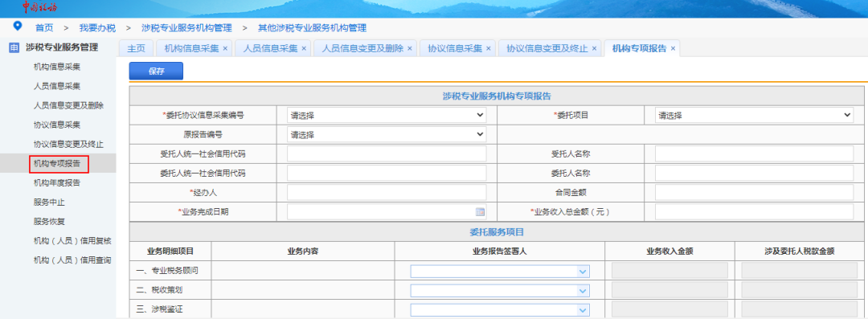Open 我要办税 breadcrumb link
The width and height of the screenshot is (868, 319).
(97, 27)
